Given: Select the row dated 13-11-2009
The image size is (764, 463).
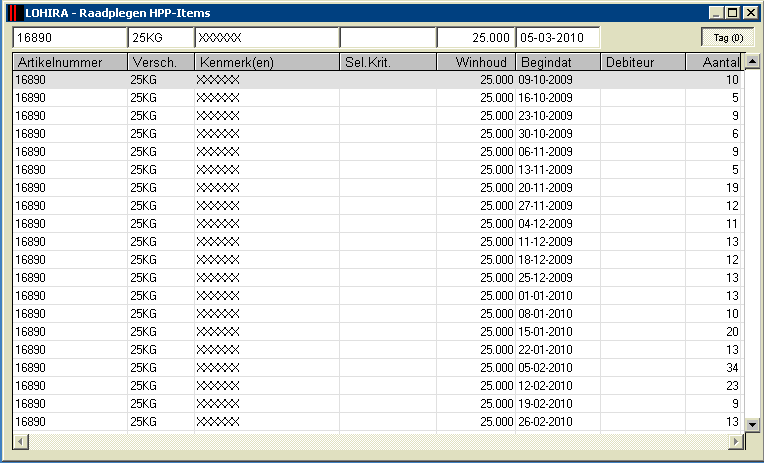Looking at the screenshot, I should point(377,170).
